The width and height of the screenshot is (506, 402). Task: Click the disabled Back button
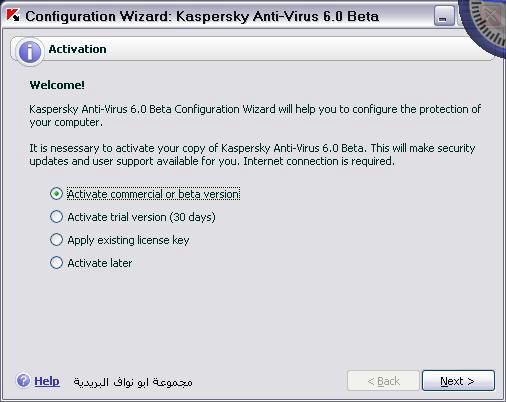click(383, 381)
